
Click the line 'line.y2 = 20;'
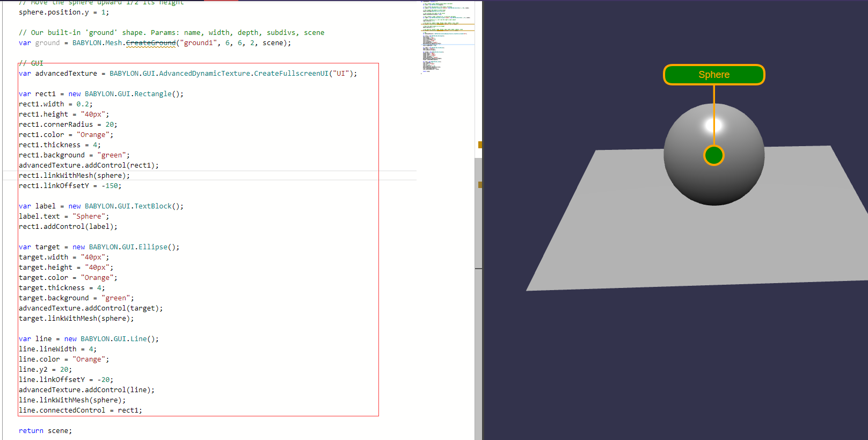[46, 370]
